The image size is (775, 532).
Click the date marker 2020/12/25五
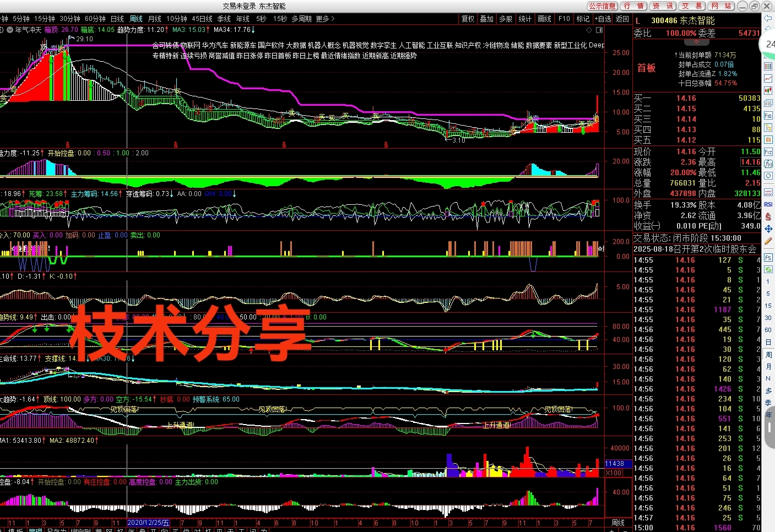[148, 523]
